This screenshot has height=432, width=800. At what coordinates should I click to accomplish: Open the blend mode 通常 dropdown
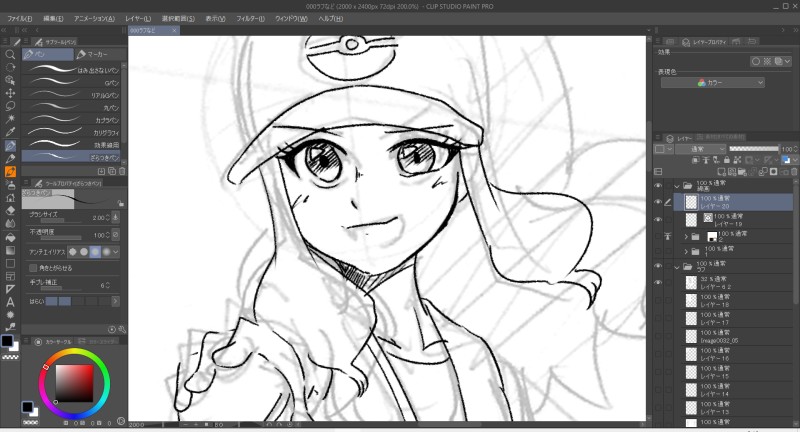tap(700, 149)
